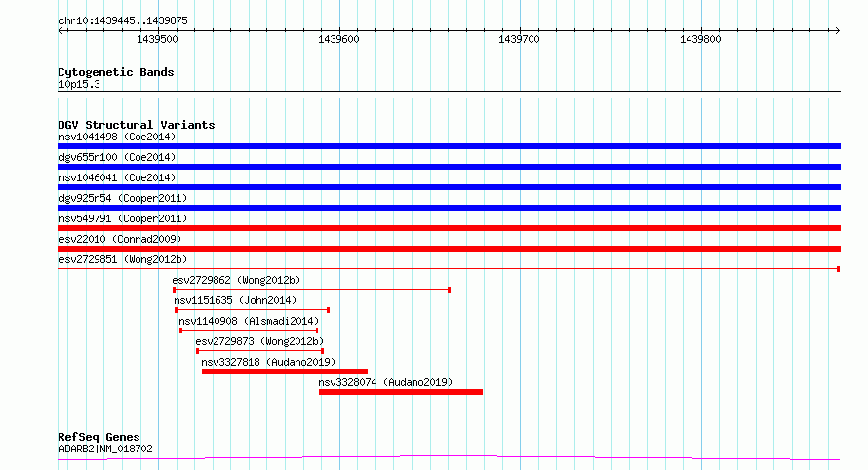
Task: Click dgv925n54 (Cooper2011) label
Action: tap(123, 198)
